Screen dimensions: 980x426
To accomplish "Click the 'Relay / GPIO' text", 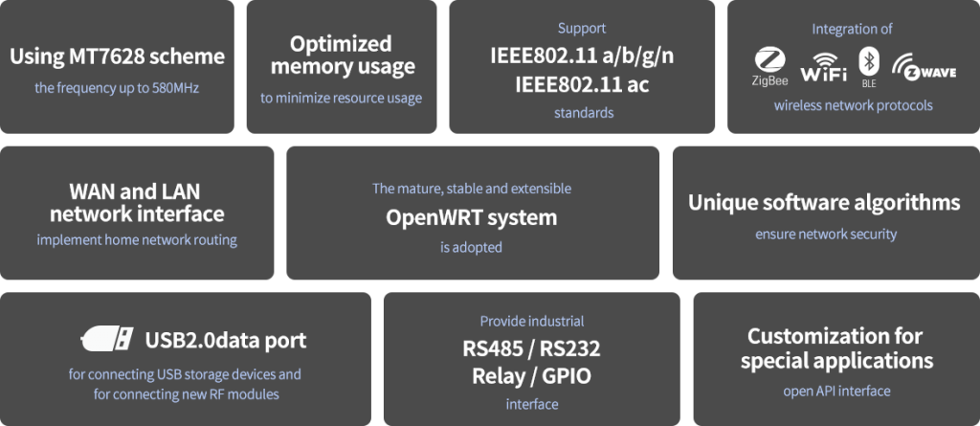I will click(x=531, y=375).
